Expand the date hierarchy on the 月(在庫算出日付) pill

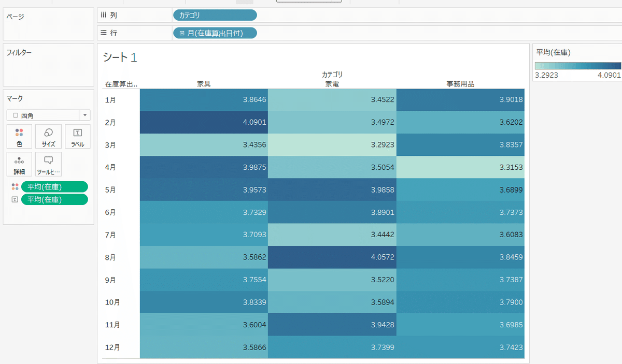coord(183,32)
